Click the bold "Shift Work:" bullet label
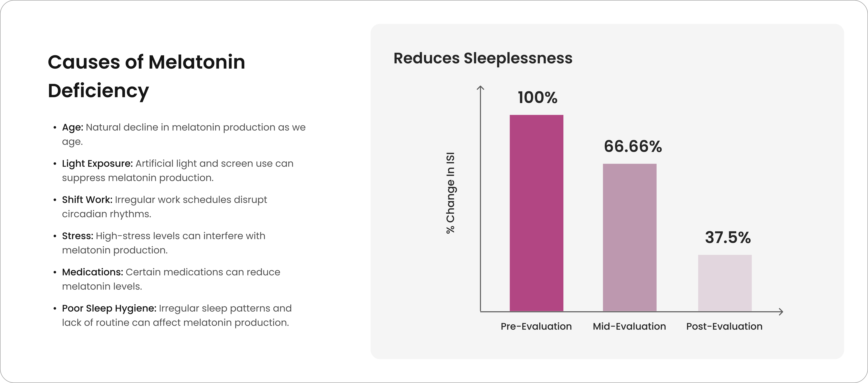Screen dimensions: 868x383 point(87,200)
